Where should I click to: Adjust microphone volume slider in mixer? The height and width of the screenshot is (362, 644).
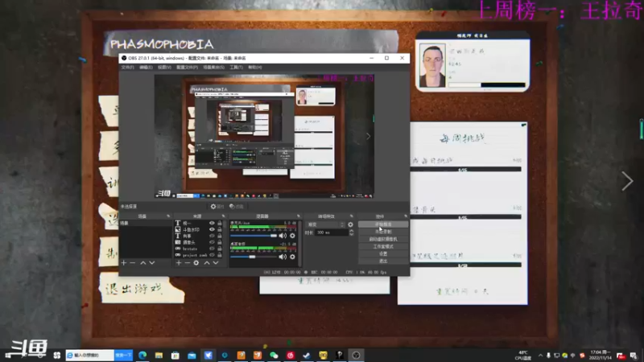pos(254,236)
